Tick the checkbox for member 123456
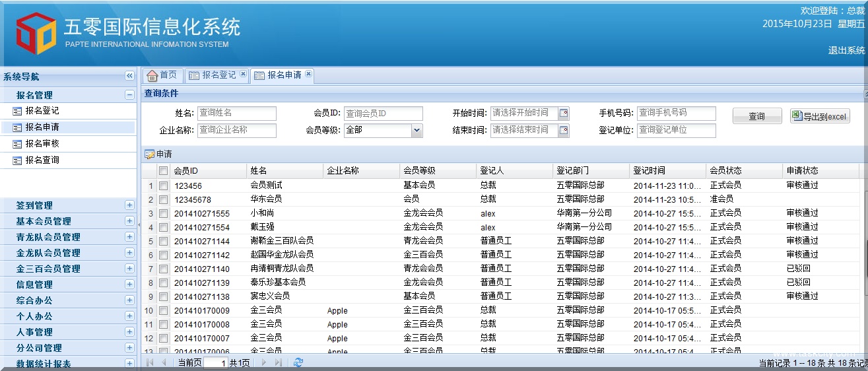This screenshot has width=868, height=371. [x=163, y=186]
